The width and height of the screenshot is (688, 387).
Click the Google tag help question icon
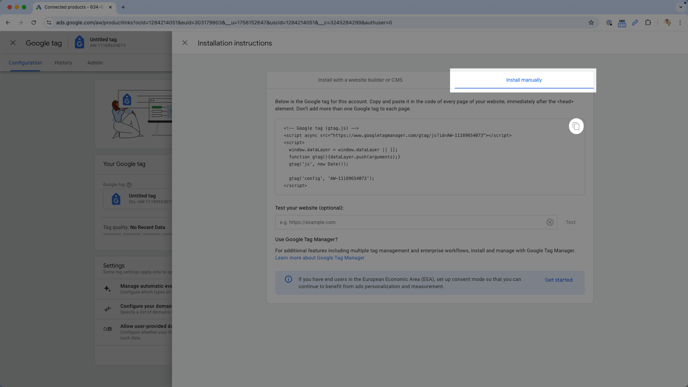coord(129,185)
